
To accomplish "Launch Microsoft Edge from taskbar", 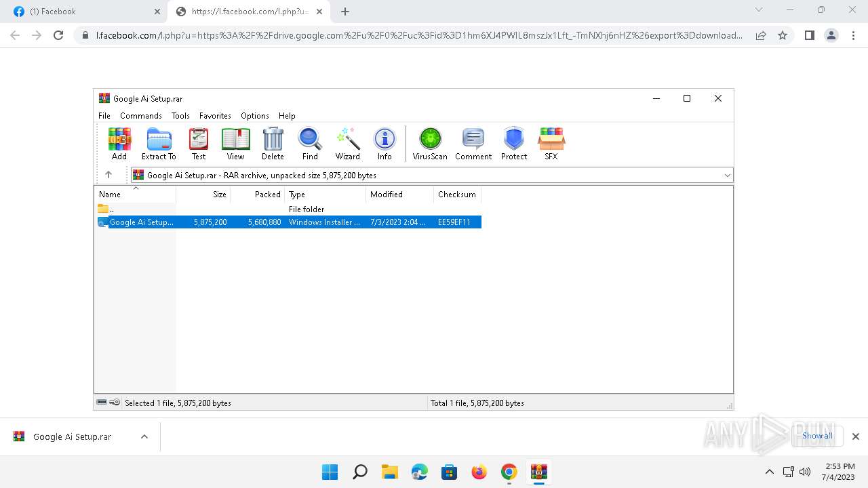I will pos(420,472).
